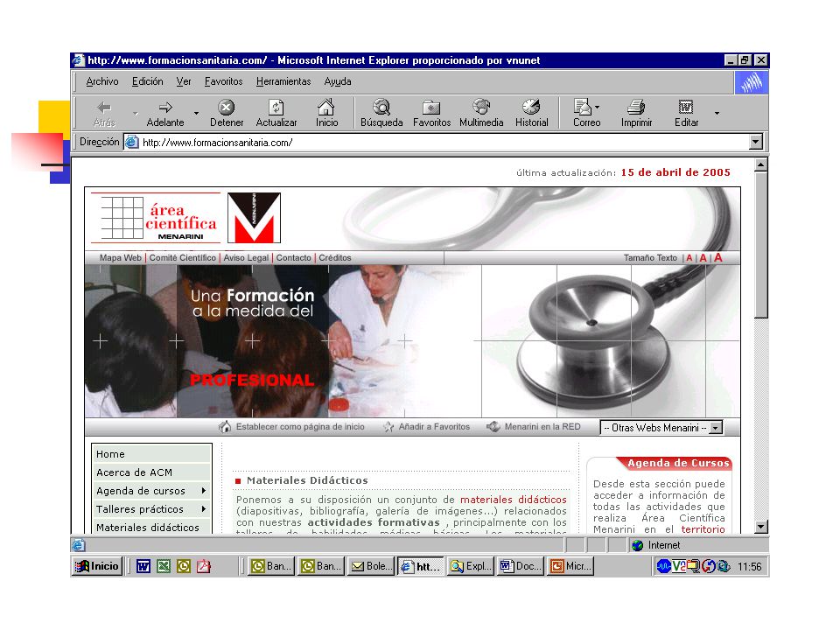Open the Multimedia toolbar panel
Screen dimensions: 840x630
(481, 114)
